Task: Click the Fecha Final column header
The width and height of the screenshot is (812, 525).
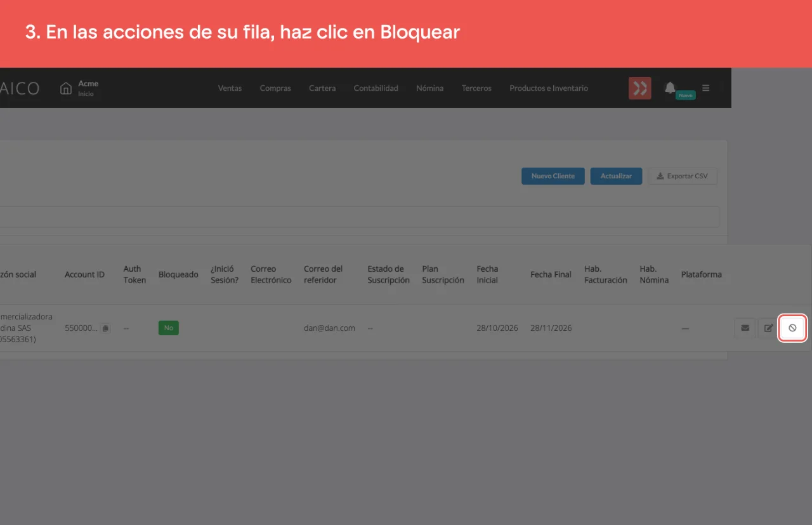Action: [x=551, y=274]
